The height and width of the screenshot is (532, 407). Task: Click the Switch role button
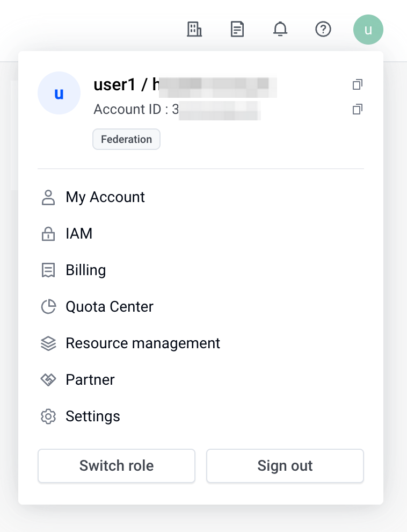116,466
